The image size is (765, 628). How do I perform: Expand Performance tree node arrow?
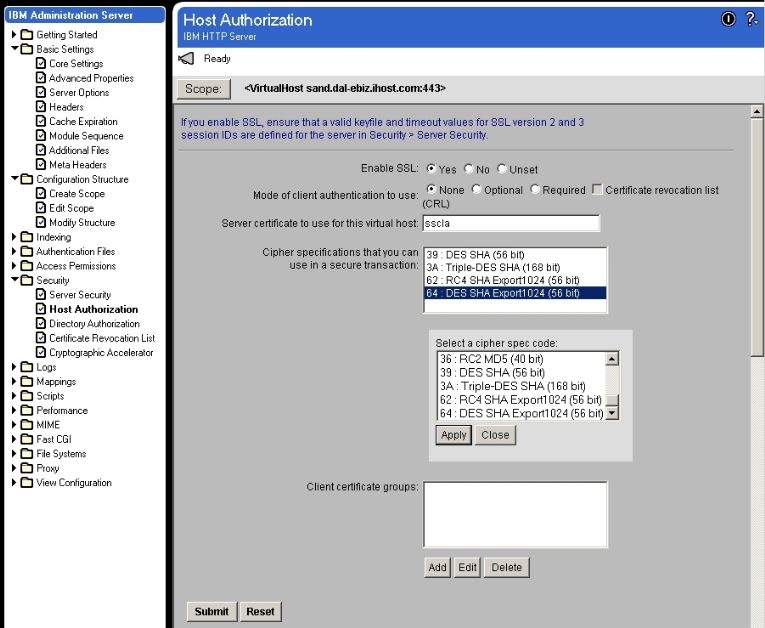pos(14,410)
